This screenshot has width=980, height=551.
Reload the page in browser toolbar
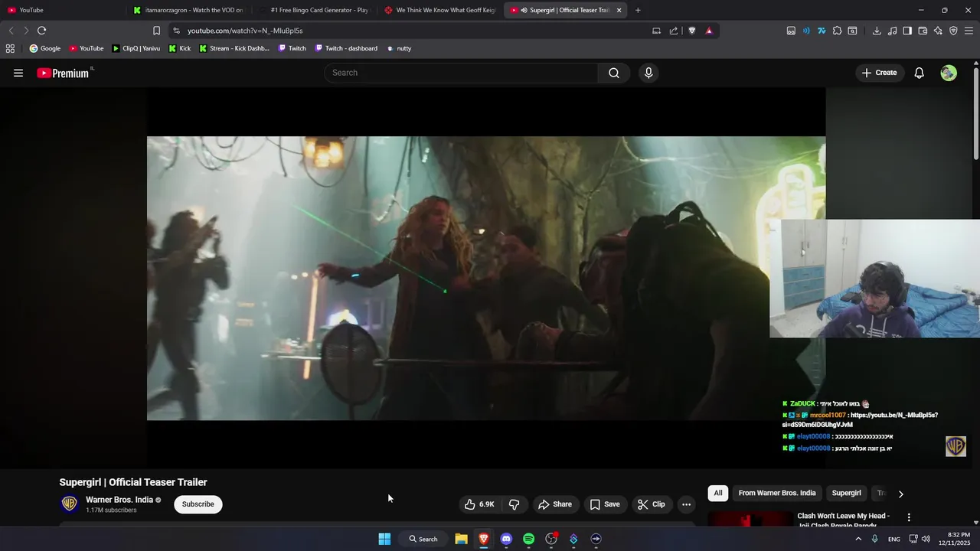point(41,31)
